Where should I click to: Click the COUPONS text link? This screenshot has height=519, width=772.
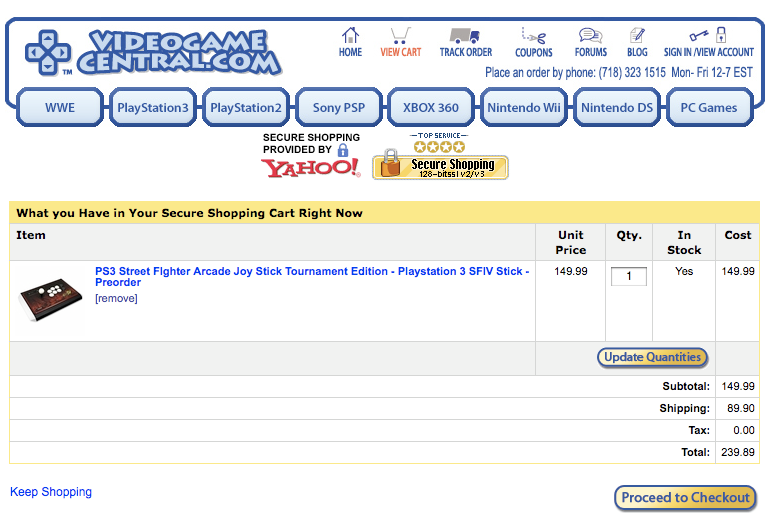[x=534, y=52]
